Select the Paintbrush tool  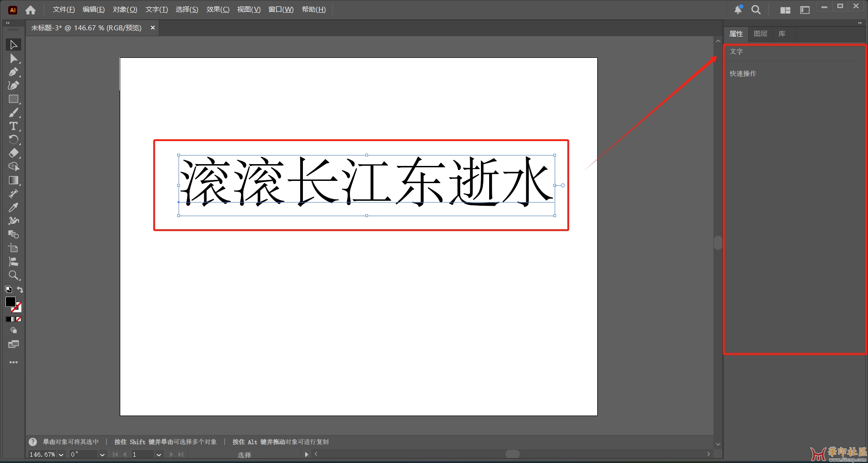click(x=14, y=113)
